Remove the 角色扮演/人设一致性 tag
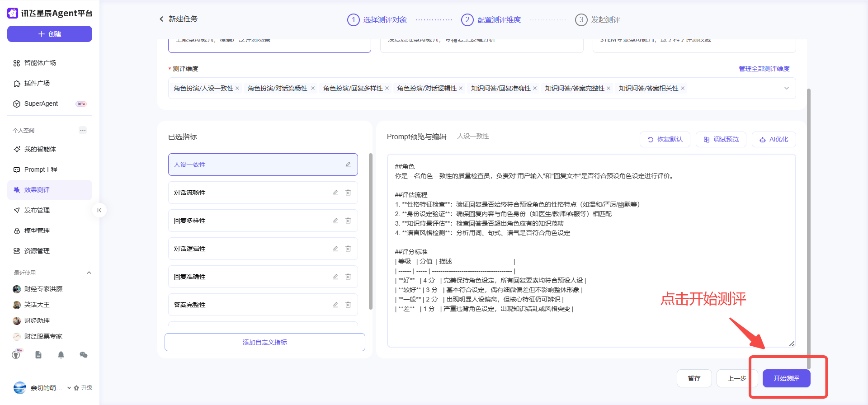The height and width of the screenshot is (405, 868). pyautogui.click(x=237, y=88)
